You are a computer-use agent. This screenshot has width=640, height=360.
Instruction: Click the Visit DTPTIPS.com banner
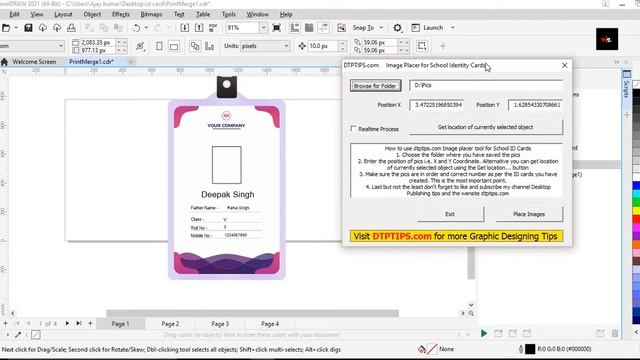coord(456,236)
